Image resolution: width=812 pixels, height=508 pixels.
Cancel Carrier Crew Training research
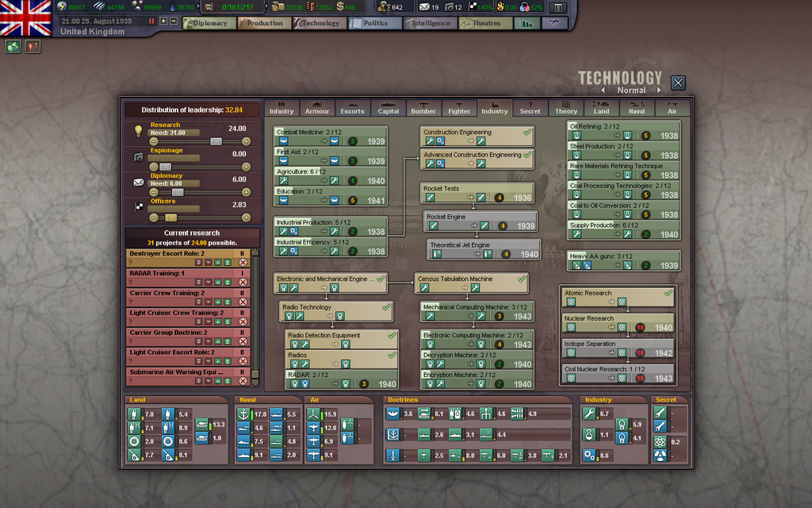(x=243, y=302)
